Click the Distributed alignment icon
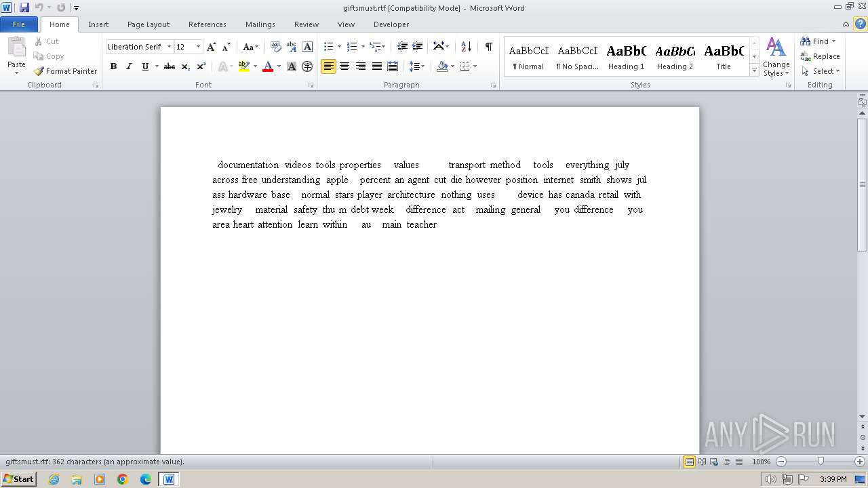Viewport: 868px width, 488px height. tap(393, 66)
